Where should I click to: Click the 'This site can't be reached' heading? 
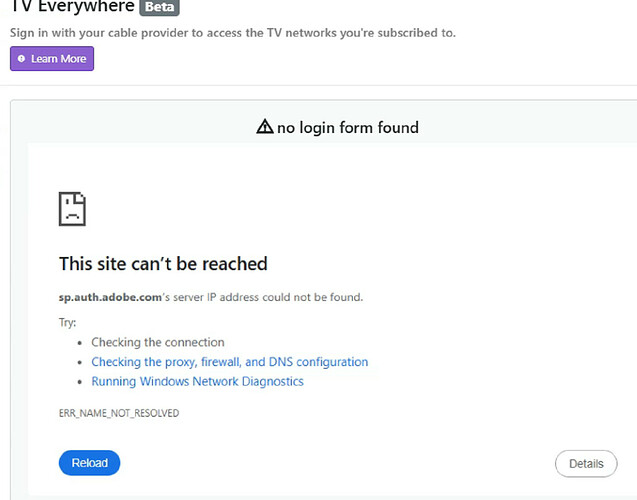163,264
